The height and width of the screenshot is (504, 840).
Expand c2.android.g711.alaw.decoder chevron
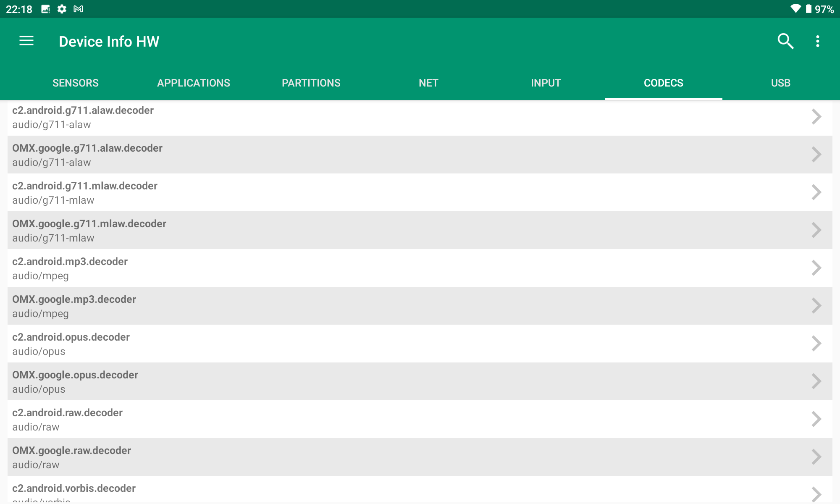pos(816,117)
